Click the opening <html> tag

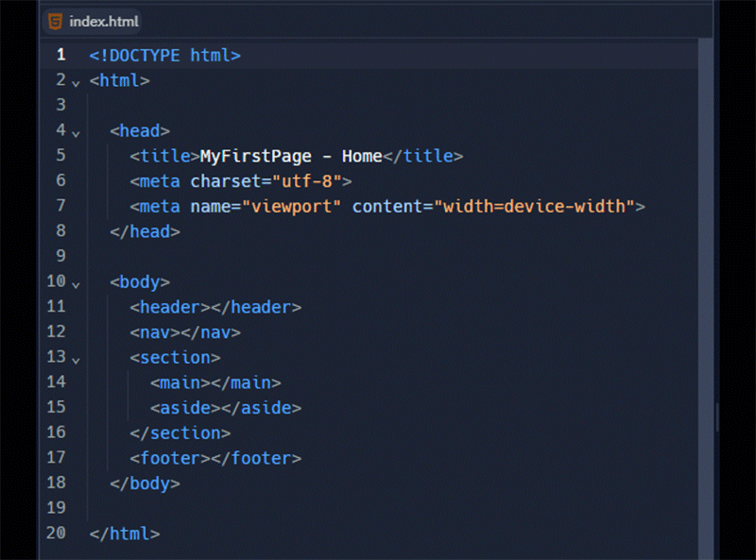click(120, 80)
